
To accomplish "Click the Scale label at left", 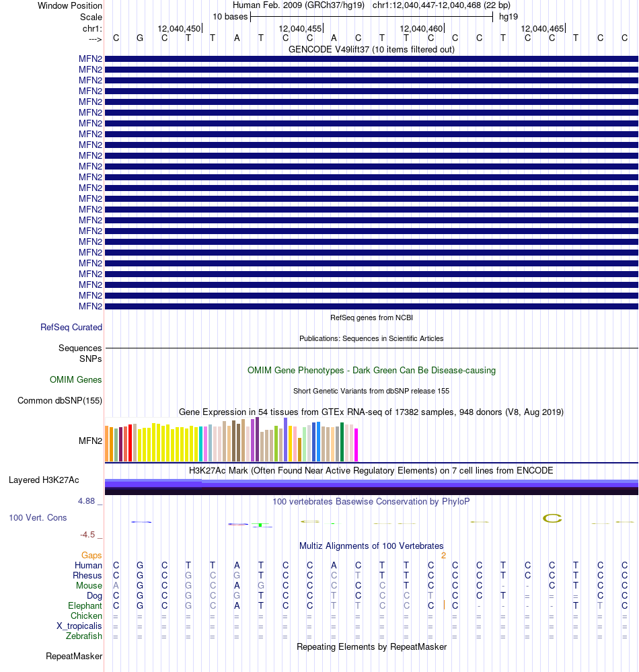I will click(x=91, y=17).
